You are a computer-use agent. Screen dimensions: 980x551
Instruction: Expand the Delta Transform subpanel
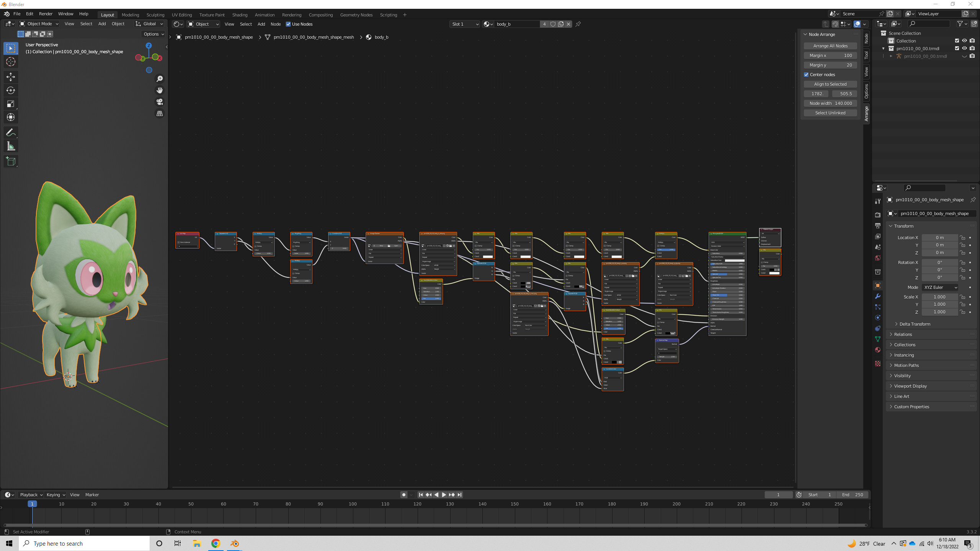coord(914,324)
